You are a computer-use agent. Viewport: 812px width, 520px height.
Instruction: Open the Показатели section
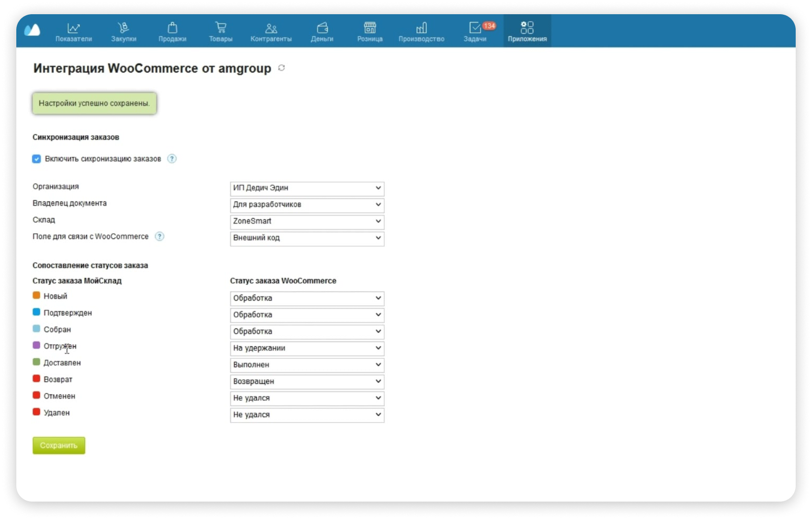click(x=74, y=32)
